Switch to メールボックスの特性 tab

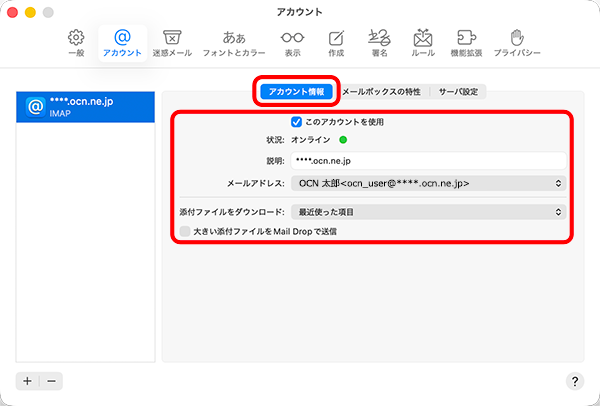click(x=381, y=91)
